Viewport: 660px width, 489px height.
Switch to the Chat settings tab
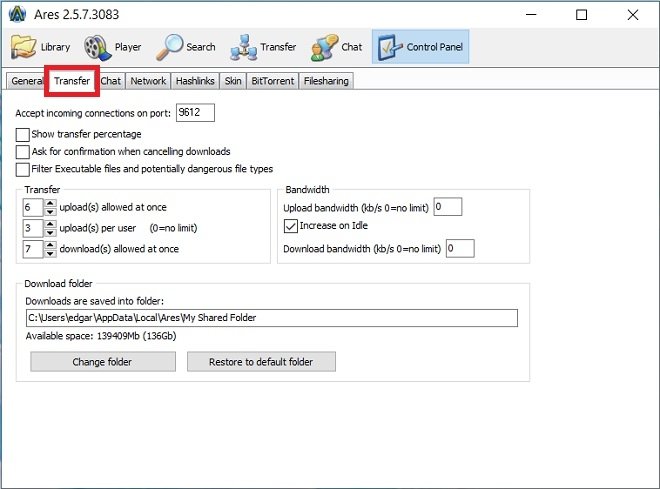[x=111, y=81]
